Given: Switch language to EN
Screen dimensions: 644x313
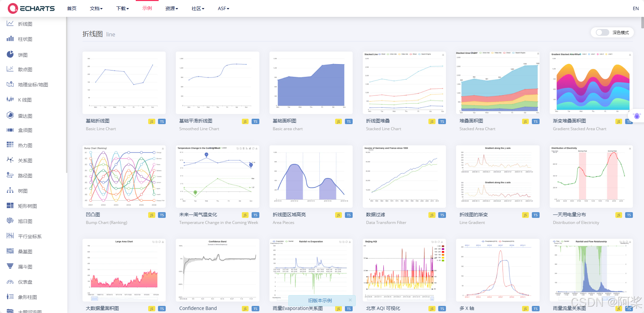Looking at the screenshot, I should 635,8.
